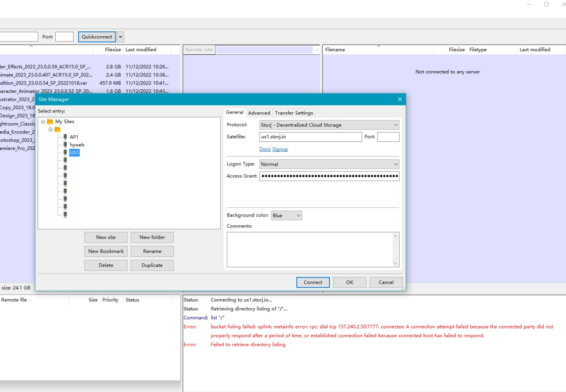Click the Comments box scroll-down arrow
Image resolution: width=566 pixels, height=392 pixels.
tap(395, 263)
